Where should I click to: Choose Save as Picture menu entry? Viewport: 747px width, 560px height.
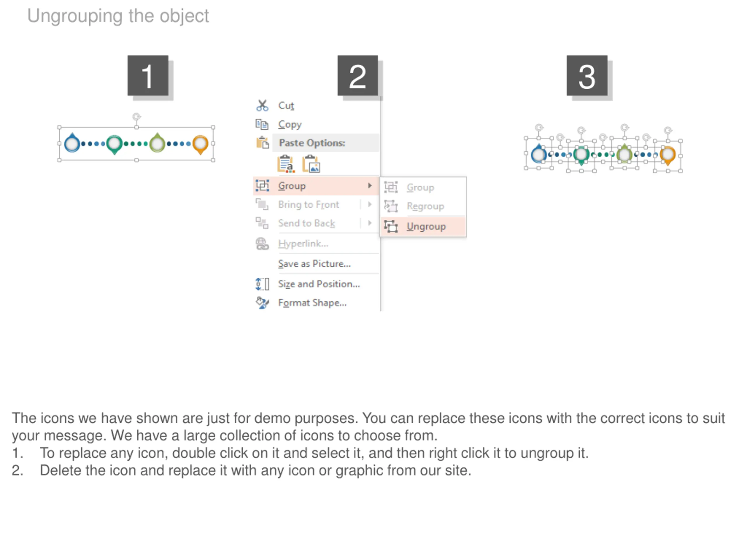(314, 264)
